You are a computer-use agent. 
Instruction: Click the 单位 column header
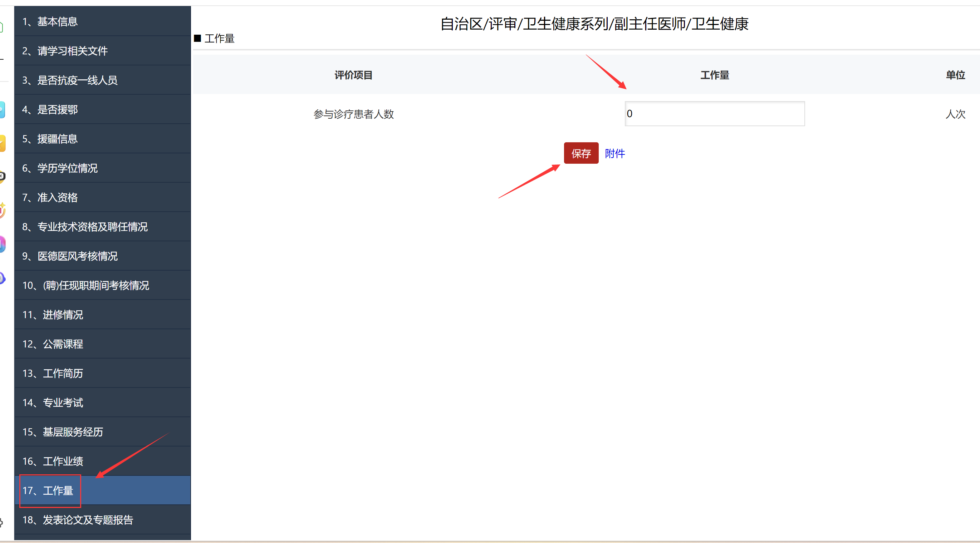tap(955, 75)
